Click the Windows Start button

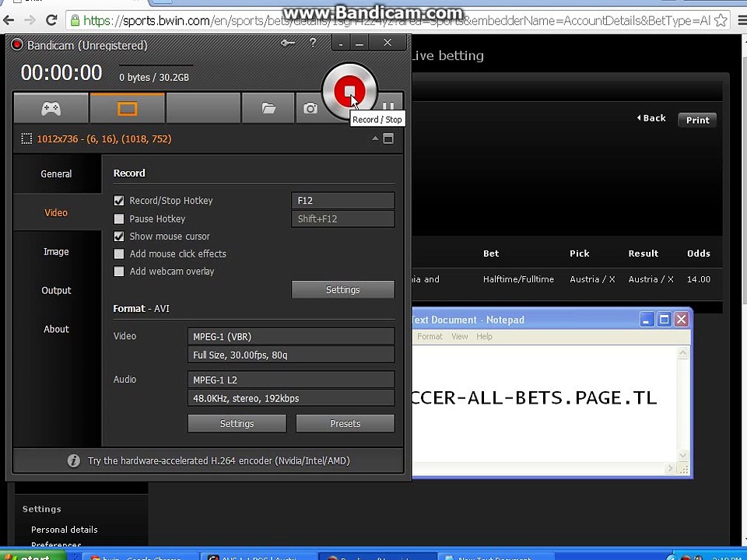(x=33, y=555)
